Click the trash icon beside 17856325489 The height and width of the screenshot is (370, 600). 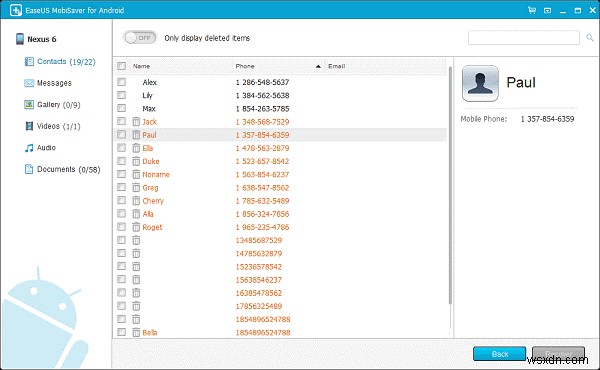pos(136,306)
